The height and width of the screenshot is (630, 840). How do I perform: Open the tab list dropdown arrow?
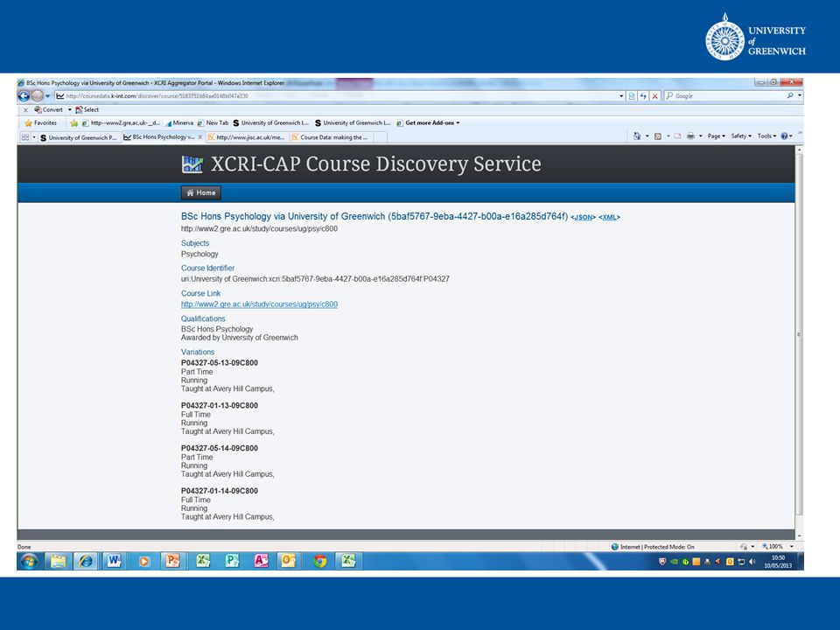click(34, 137)
